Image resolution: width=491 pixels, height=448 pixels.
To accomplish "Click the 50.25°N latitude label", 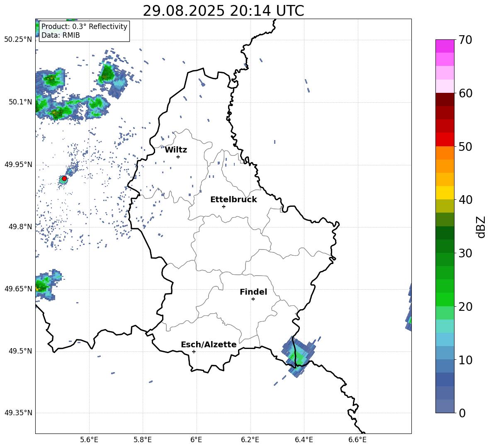I will pos(18,40).
